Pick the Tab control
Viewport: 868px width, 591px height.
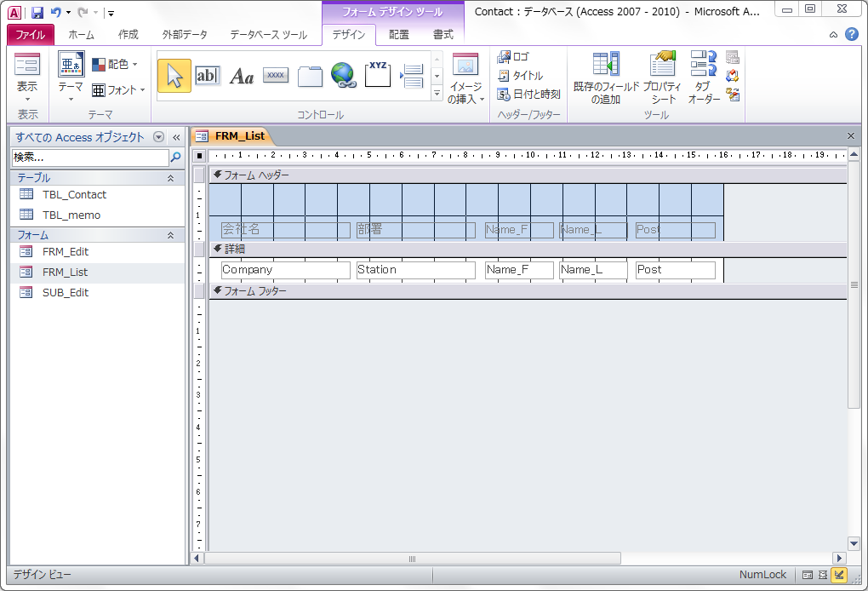(x=310, y=77)
